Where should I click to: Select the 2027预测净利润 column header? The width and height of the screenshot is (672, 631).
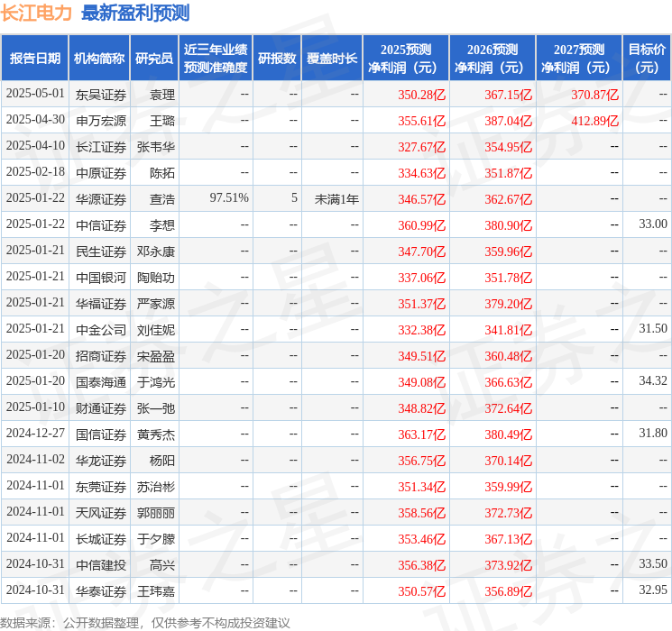[579, 58]
